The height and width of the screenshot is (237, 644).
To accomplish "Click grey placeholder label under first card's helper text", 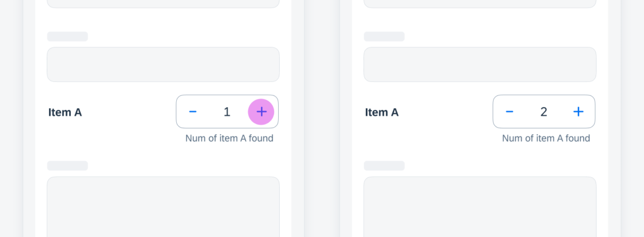I will (67, 166).
